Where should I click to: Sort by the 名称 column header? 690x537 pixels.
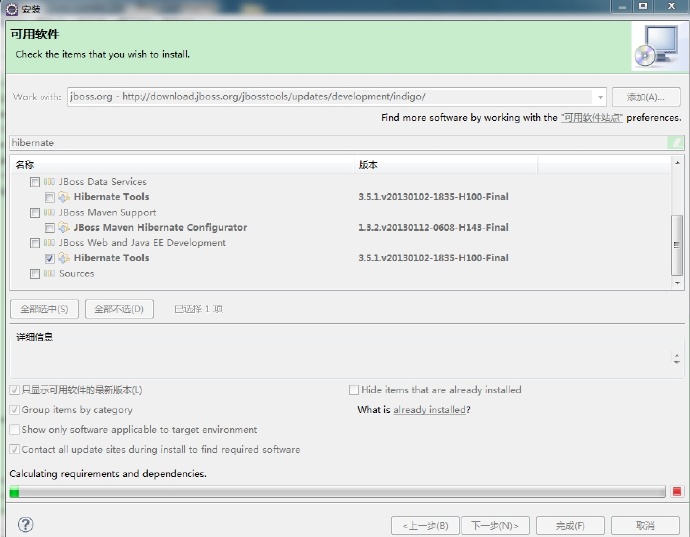pos(182,165)
